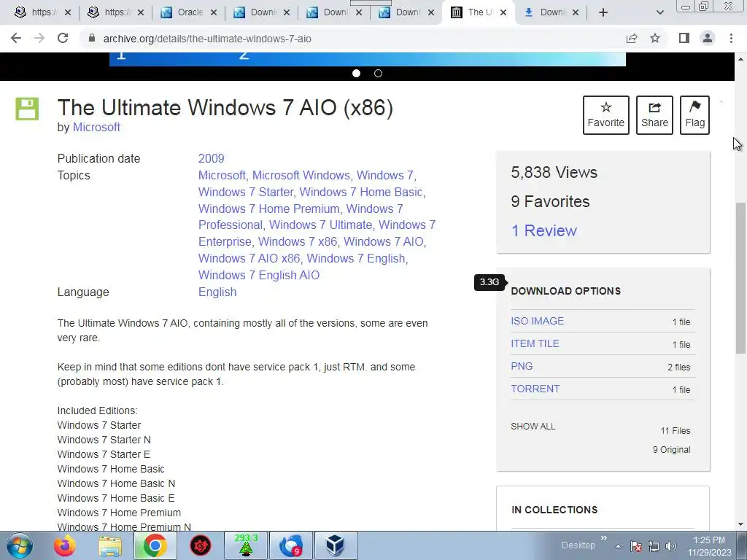Click the volume speaker tray icon
Image resolution: width=747 pixels, height=560 pixels.
pos(671,546)
